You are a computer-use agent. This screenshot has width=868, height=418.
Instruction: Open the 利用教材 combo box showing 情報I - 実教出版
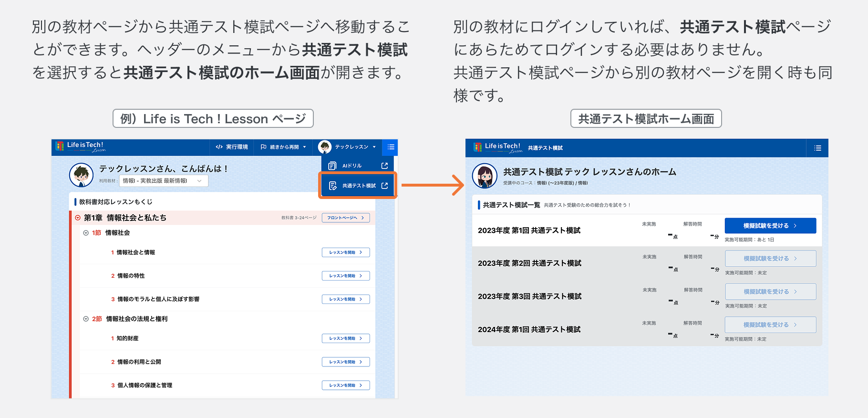pyautogui.click(x=164, y=181)
